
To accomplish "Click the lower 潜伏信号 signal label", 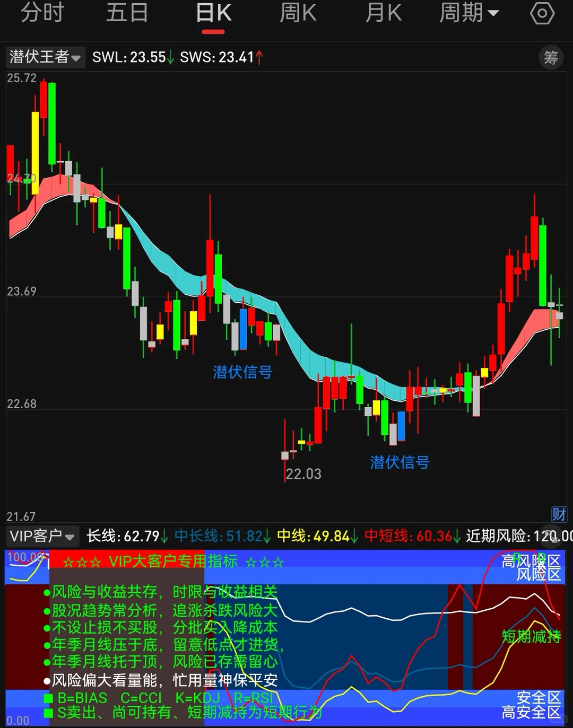I will click(400, 462).
